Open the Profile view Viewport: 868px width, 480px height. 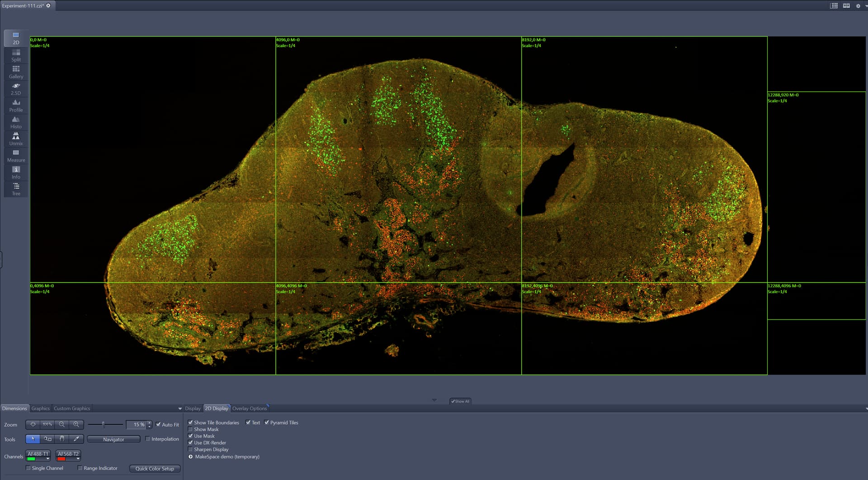pyautogui.click(x=15, y=105)
